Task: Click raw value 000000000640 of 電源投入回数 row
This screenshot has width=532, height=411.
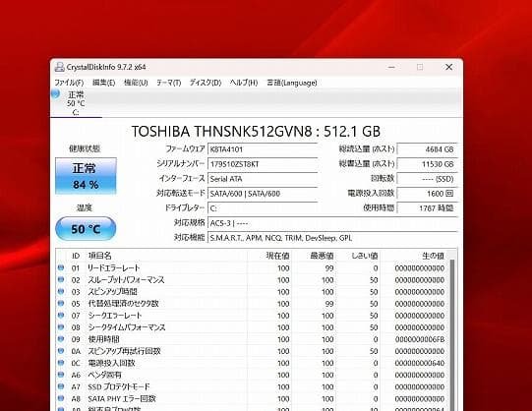Action: pos(420,363)
